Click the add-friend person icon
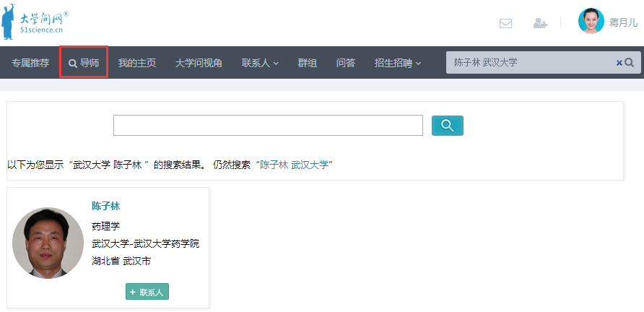The height and width of the screenshot is (312, 644). point(541,23)
